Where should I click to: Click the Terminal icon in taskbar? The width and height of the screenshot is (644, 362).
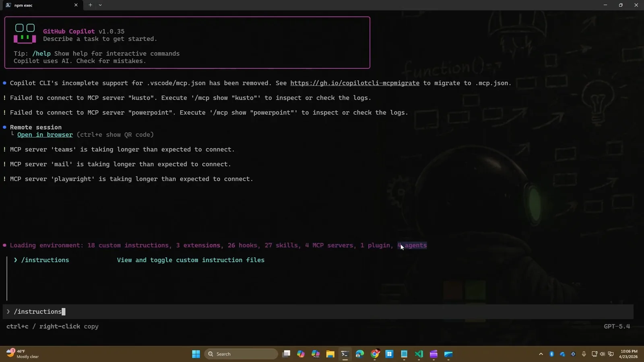tap(345, 354)
